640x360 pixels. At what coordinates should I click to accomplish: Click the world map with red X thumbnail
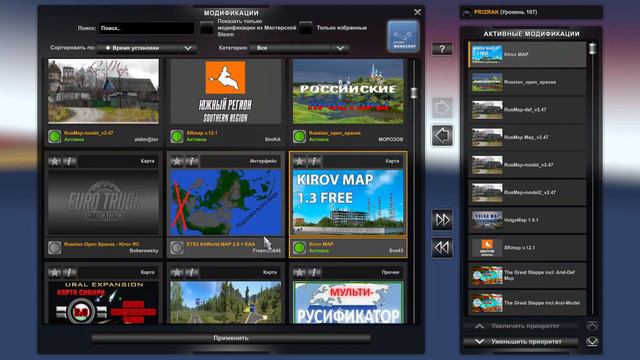tap(226, 202)
